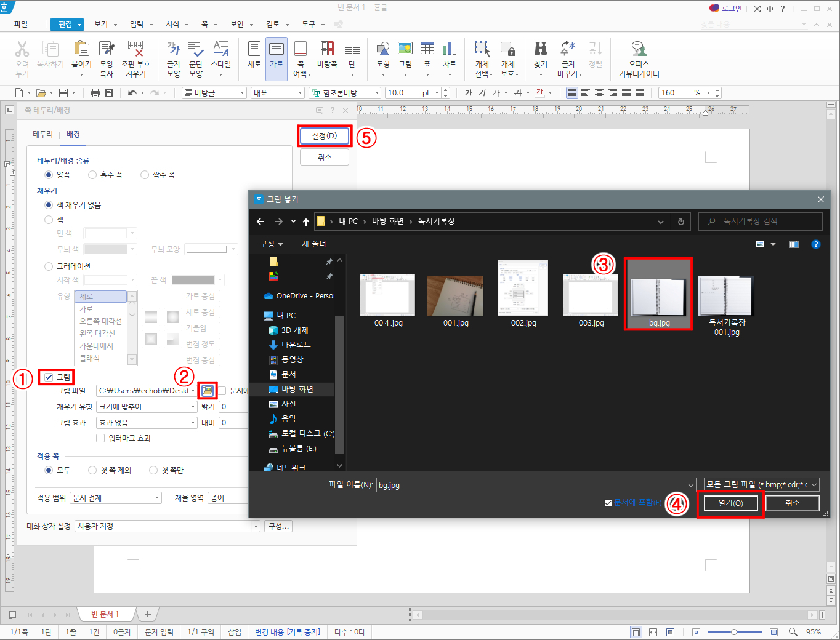Enable the 워터마크 효과 checkbox
Screen dimensions: 840x640
100,438
